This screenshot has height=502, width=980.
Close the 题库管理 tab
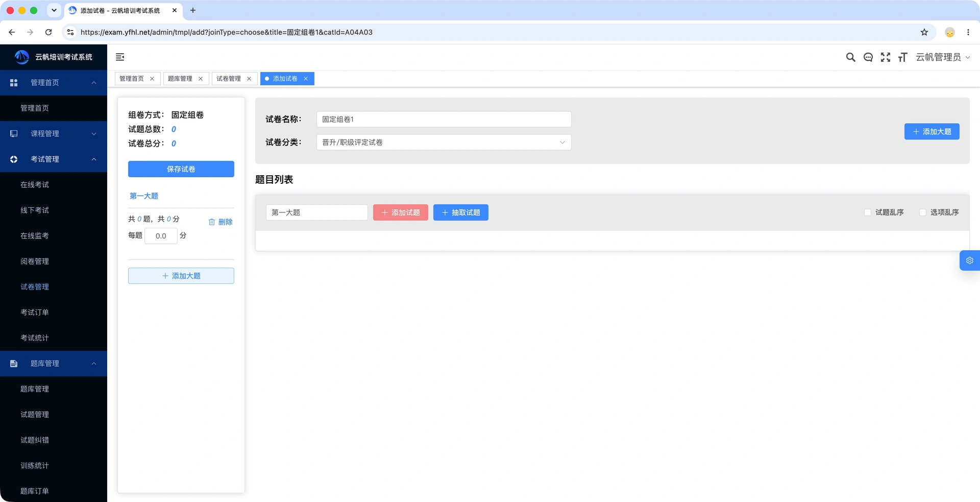coord(201,79)
